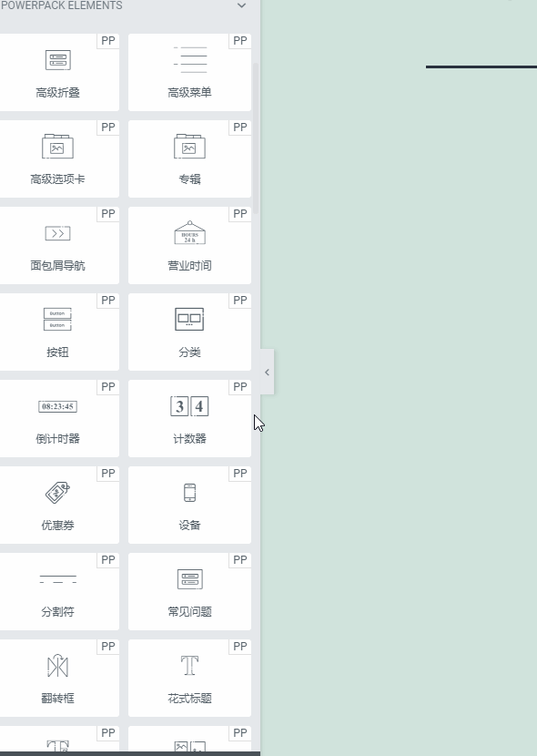The height and width of the screenshot is (756, 537).
Task: Collapse the widget panel with side arrow
Action: (268, 373)
